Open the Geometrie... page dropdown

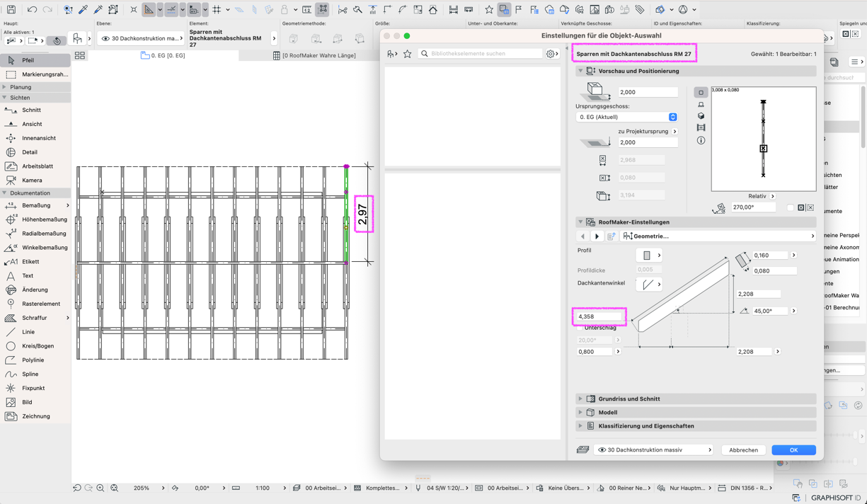point(718,236)
